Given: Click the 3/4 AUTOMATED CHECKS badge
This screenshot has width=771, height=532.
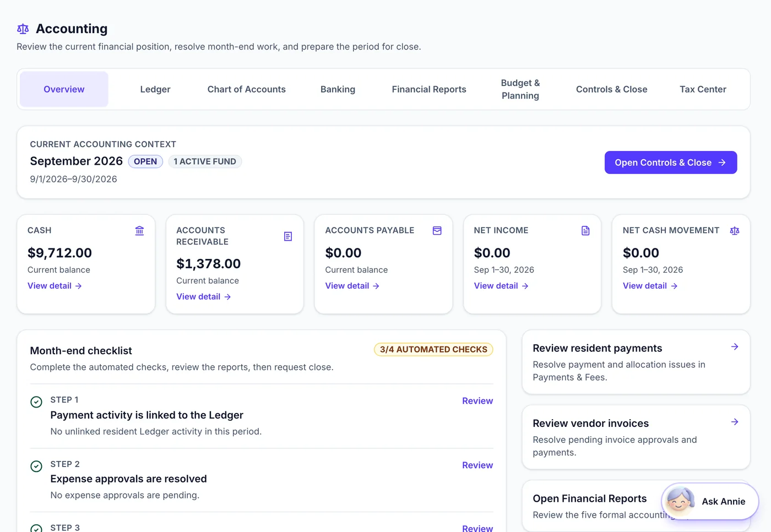Looking at the screenshot, I should pyautogui.click(x=433, y=349).
